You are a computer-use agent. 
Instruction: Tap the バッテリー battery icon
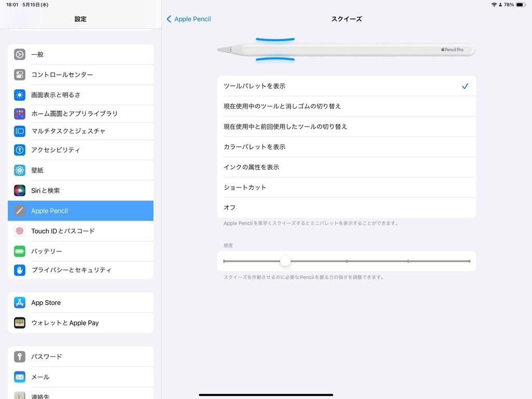click(x=20, y=251)
